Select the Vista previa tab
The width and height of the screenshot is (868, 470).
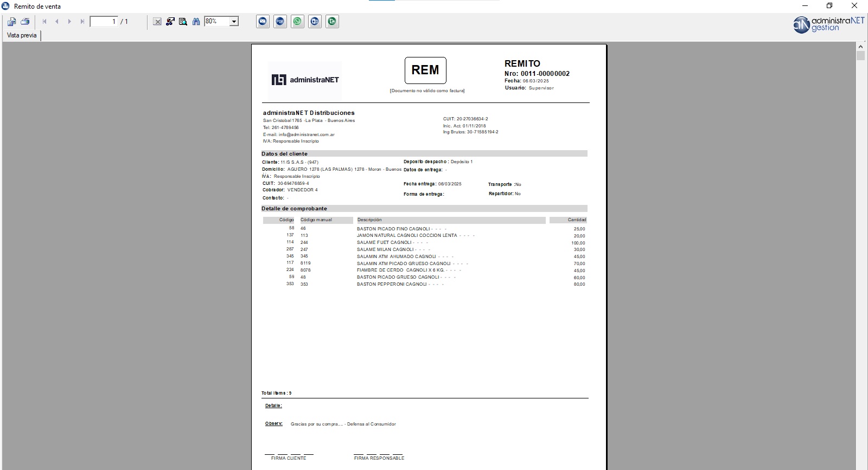22,35
